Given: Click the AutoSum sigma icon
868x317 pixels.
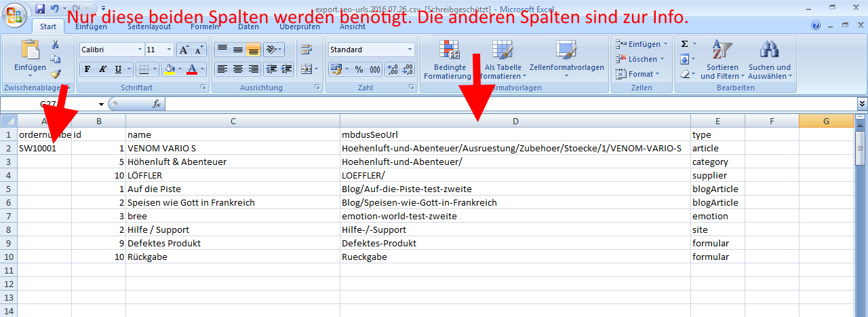Looking at the screenshot, I should coord(685,44).
